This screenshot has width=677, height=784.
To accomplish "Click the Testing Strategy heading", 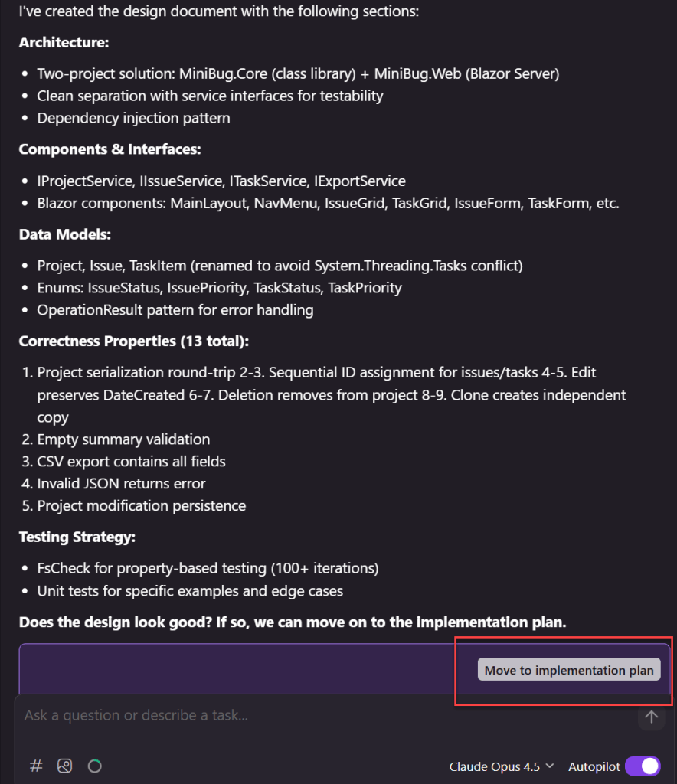I will (77, 537).
